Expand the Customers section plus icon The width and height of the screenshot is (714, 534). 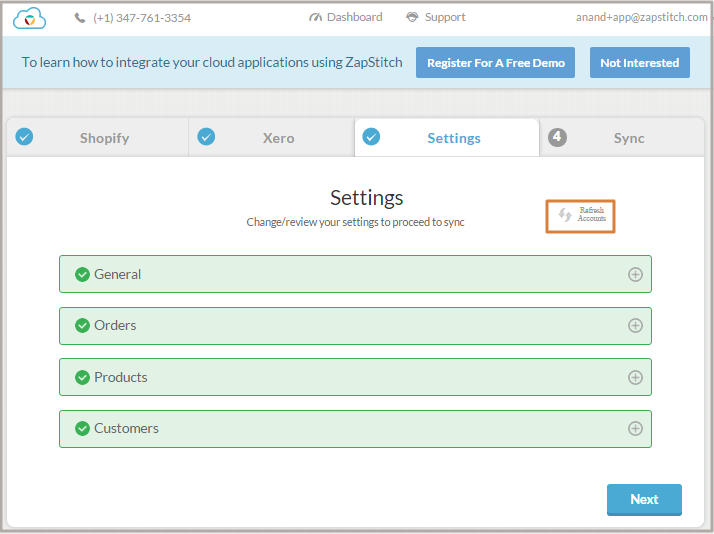(635, 428)
